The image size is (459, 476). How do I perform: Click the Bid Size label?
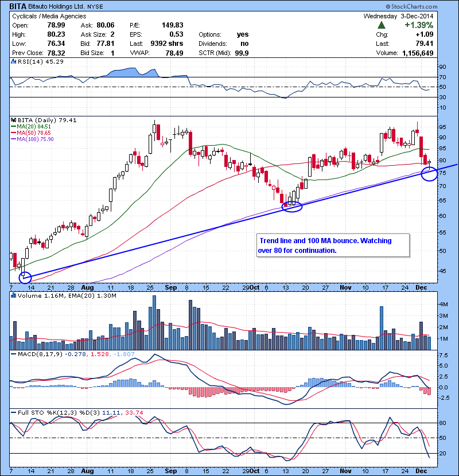pyautogui.click(x=92, y=53)
